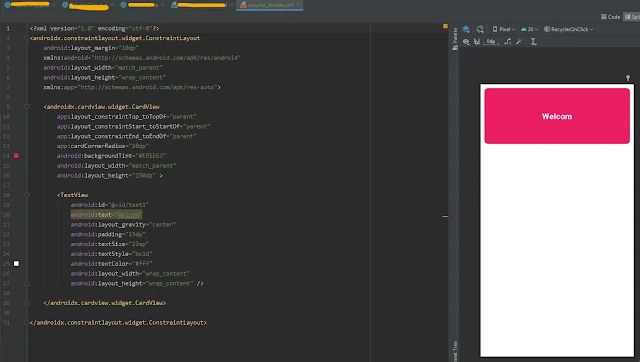Open the API 30 version dropdown
This screenshot has width=640, height=362.
pos(529,29)
